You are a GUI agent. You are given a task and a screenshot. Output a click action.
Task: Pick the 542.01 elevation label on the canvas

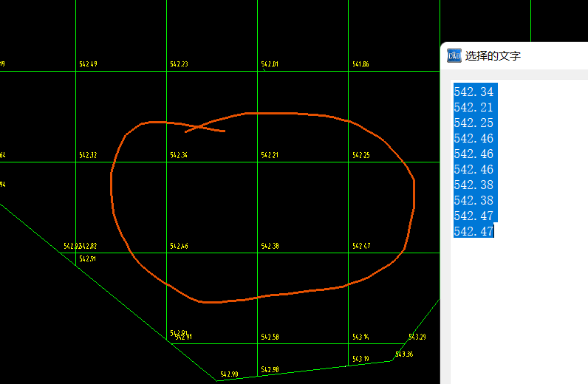[x=270, y=65]
